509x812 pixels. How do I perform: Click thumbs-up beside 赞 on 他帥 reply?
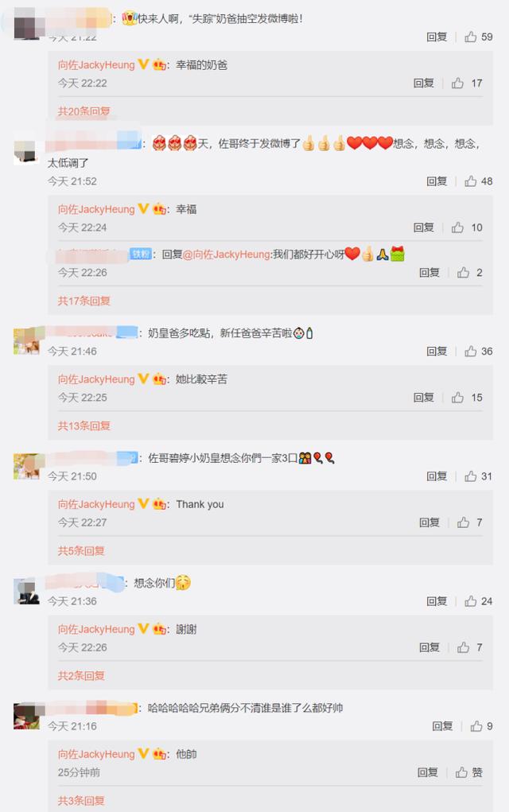[x=461, y=773]
